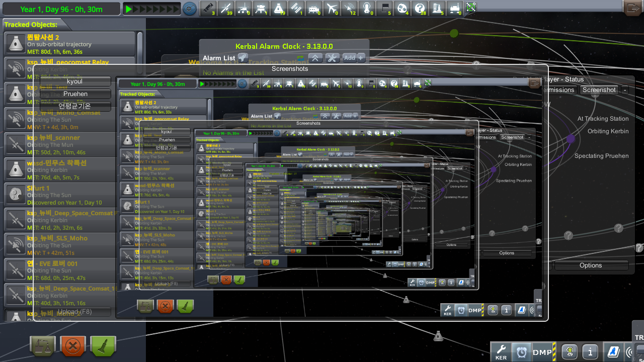Viewport: 644px width, 362px height.
Task: Minimize the player status panel with the '-' button beside Screenshot
Action: point(624,90)
